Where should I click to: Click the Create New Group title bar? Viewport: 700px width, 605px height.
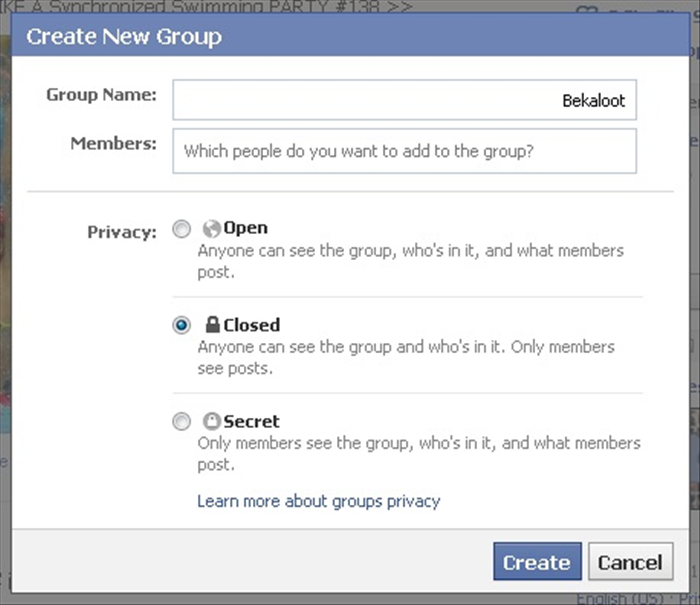point(350,36)
